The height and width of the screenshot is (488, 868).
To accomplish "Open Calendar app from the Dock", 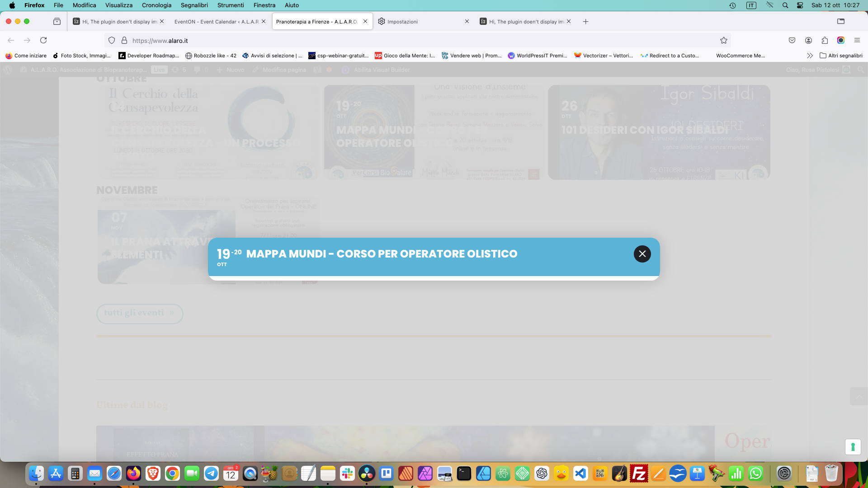I will (231, 474).
